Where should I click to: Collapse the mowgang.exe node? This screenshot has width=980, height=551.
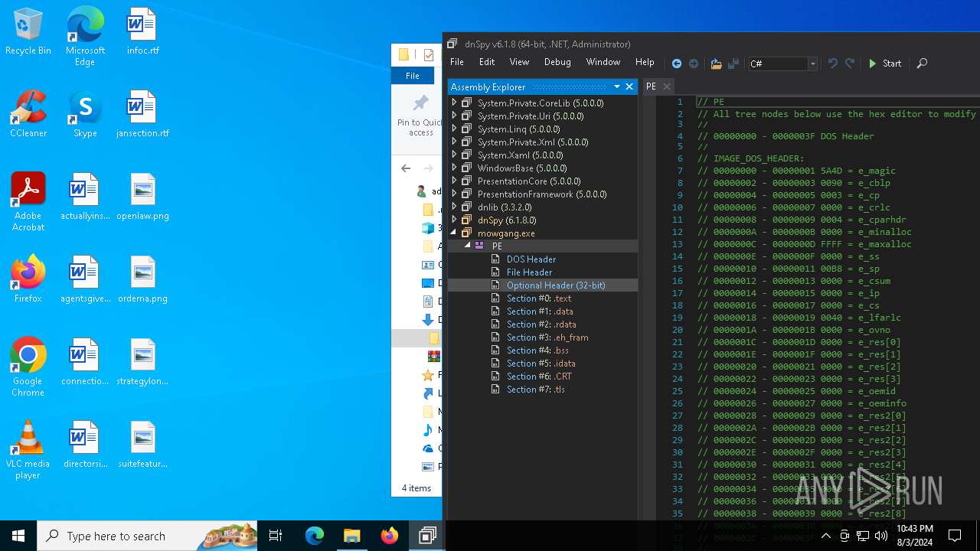click(x=454, y=233)
